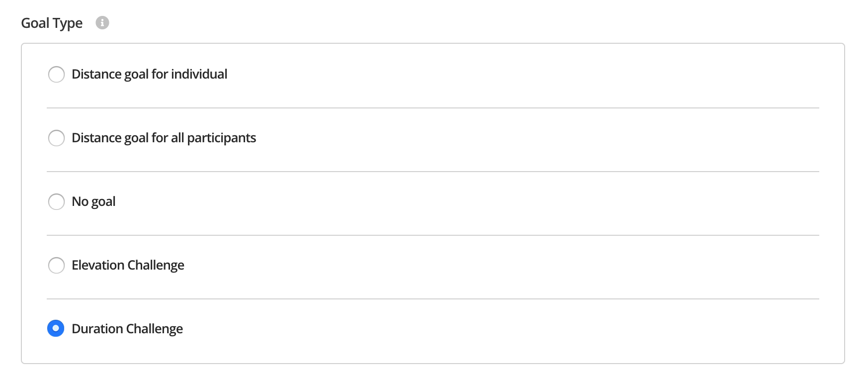Click the "Distance goal for individual" label text
Screen dimensions: 868x380
[x=149, y=74]
